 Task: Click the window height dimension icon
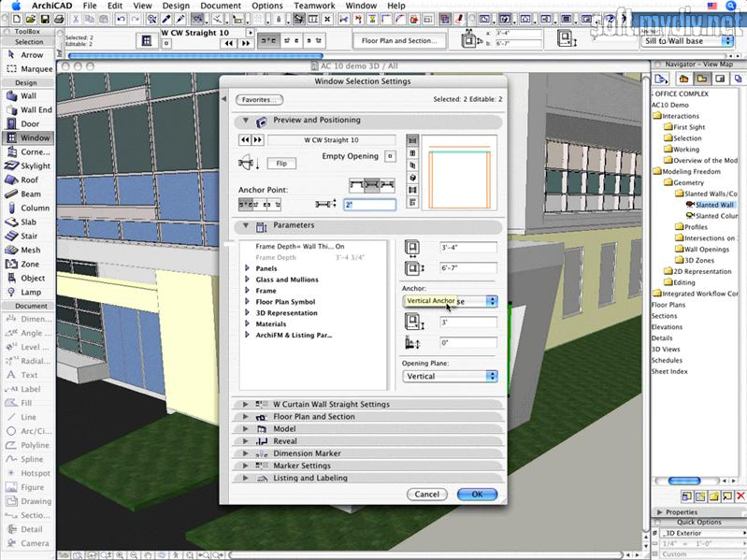click(413, 268)
